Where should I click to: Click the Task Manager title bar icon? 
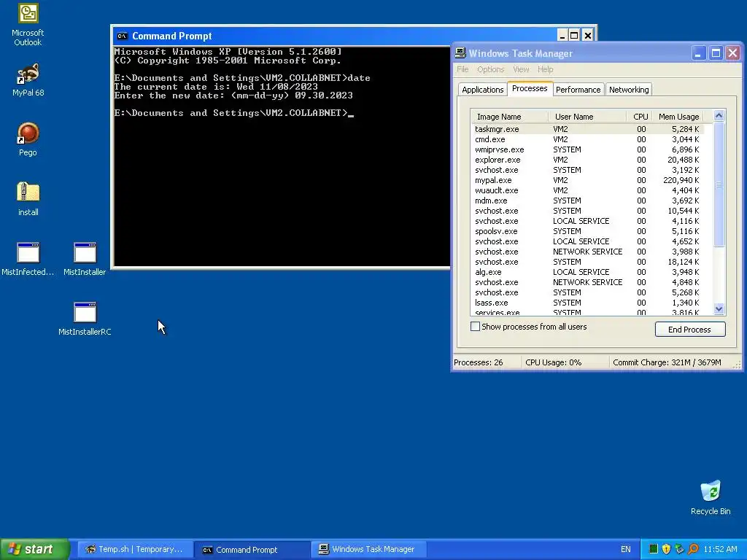460,53
